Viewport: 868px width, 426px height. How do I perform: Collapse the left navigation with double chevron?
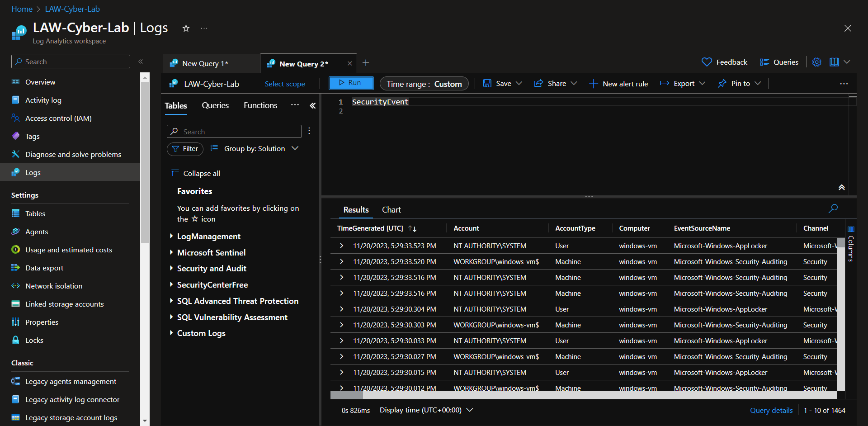141,62
